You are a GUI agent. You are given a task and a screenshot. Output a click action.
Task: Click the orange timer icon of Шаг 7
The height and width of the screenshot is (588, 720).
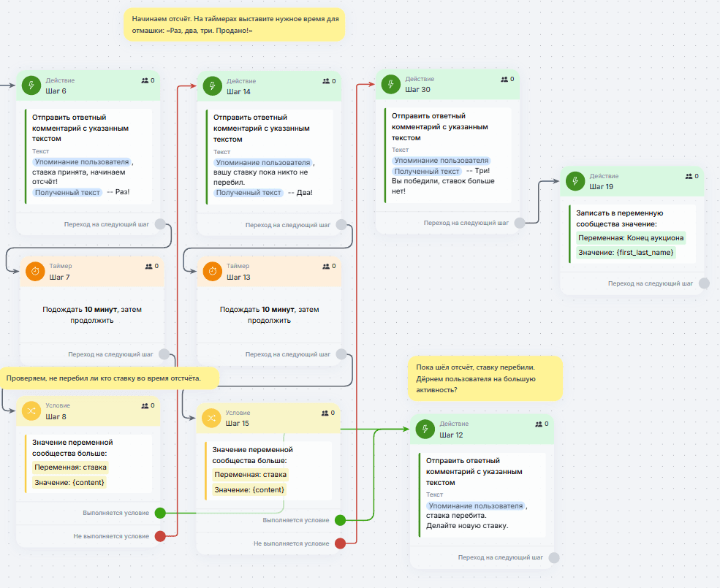click(35, 271)
